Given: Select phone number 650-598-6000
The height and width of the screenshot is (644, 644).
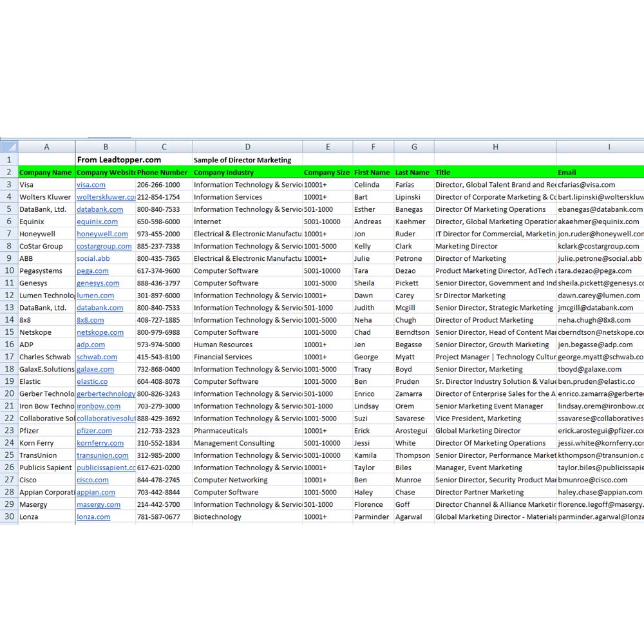Looking at the screenshot, I should (164, 222).
